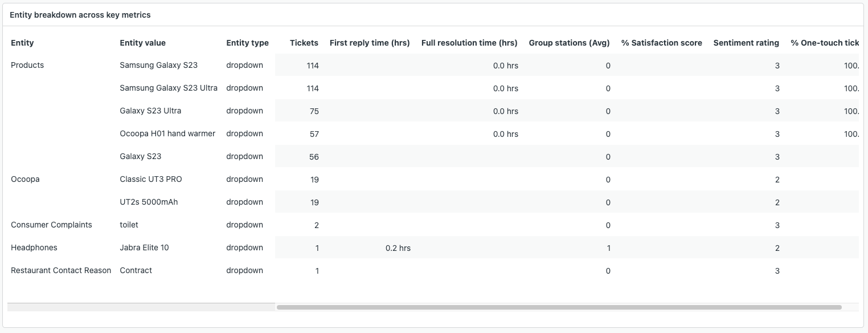This screenshot has width=868, height=333.
Task: Sort by the Entity type column header
Action: (247, 43)
